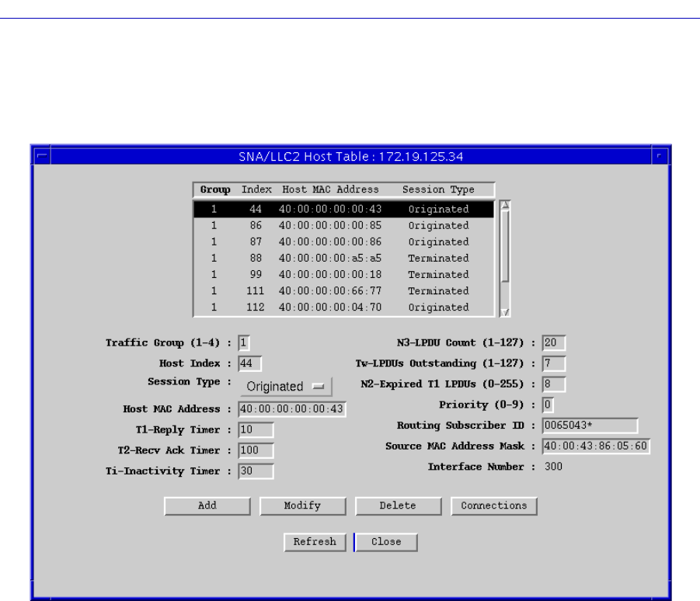The image size is (700, 601).
Task: Click the Refresh button
Action: (315, 542)
